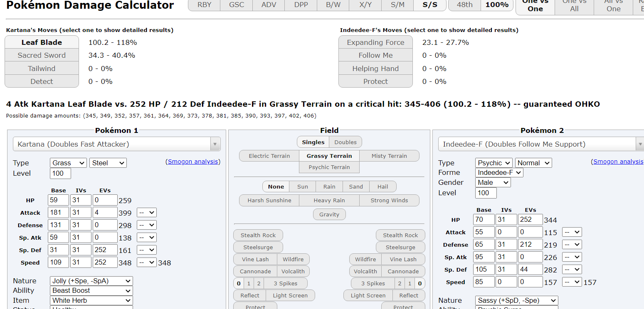644x309 pixels.
Task: Select the 48th damage roll option
Action: point(464,5)
